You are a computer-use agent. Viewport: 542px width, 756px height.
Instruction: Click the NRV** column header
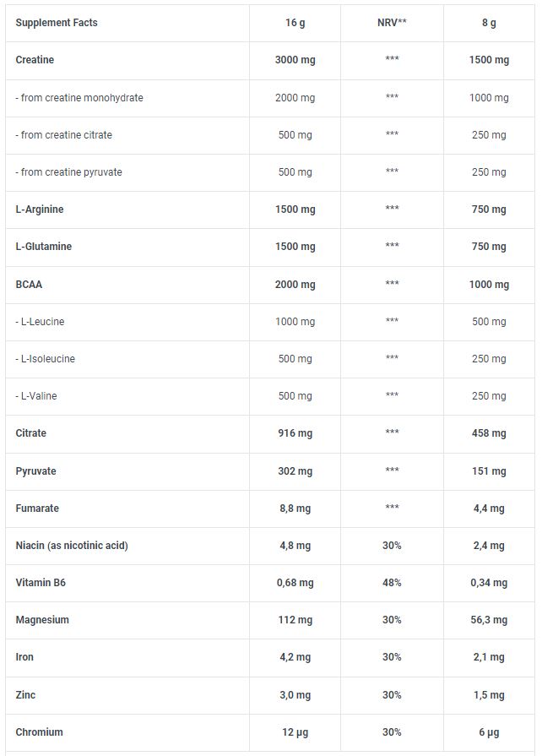click(x=392, y=23)
